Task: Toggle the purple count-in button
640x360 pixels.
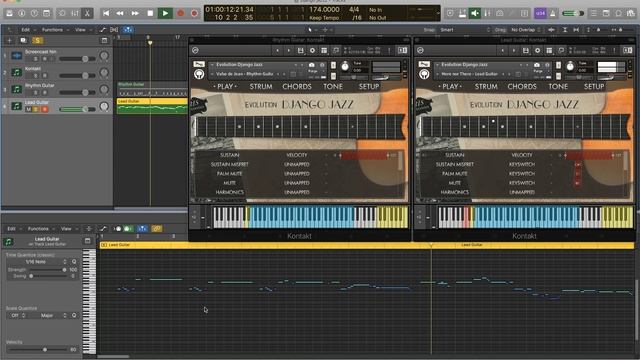Action: (540, 13)
